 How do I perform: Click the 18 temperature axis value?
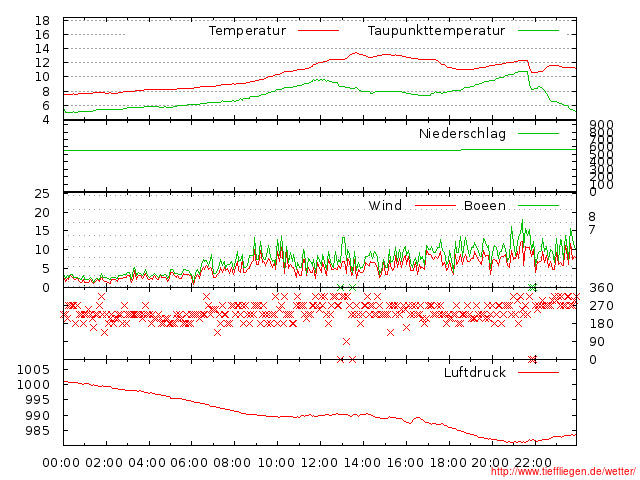(x=42, y=21)
